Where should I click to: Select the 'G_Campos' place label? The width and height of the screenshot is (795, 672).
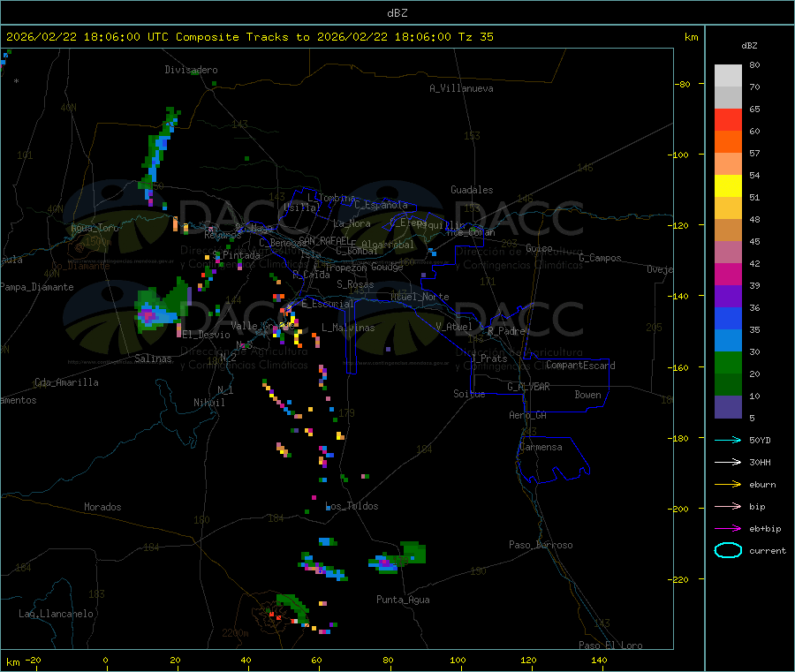point(600,258)
